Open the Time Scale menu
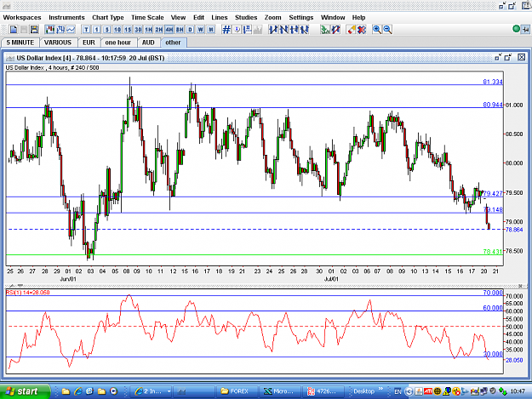The image size is (532, 399). (x=147, y=17)
